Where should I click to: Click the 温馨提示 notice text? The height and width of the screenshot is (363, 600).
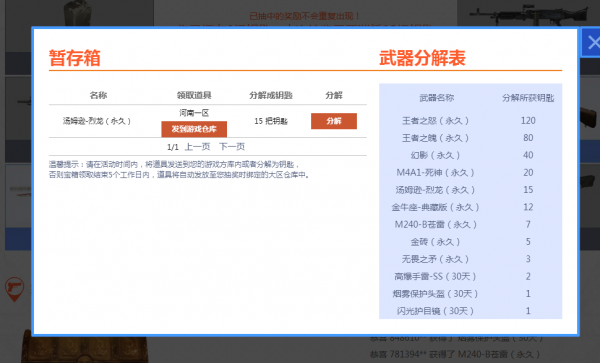click(x=180, y=169)
